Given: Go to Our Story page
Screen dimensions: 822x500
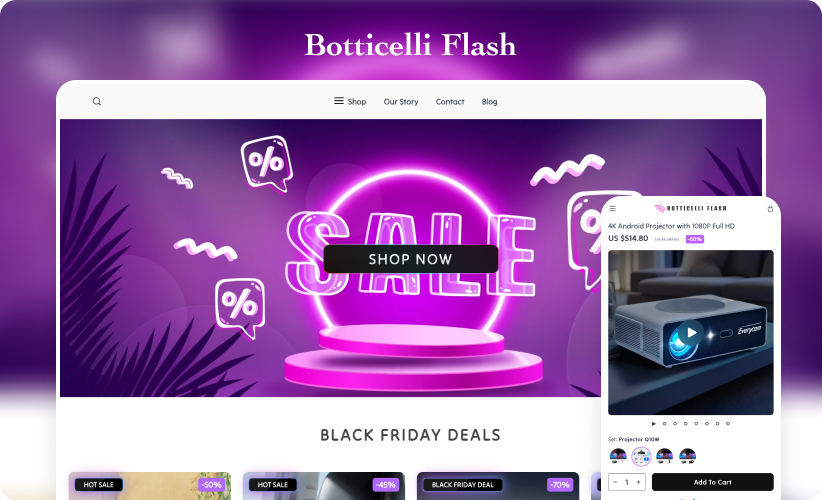Looking at the screenshot, I should pos(401,102).
